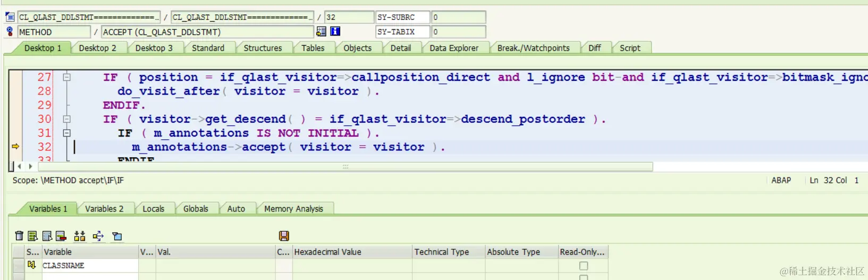Select the Variables 2 tab
The width and height of the screenshot is (868, 280).
click(x=104, y=209)
